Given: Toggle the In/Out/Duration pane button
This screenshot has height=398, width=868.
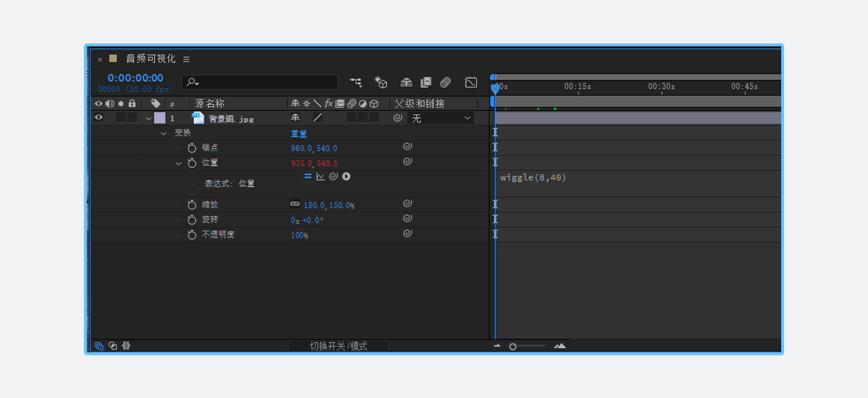Looking at the screenshot, I should pyautogui.click(x=126, y=346).
